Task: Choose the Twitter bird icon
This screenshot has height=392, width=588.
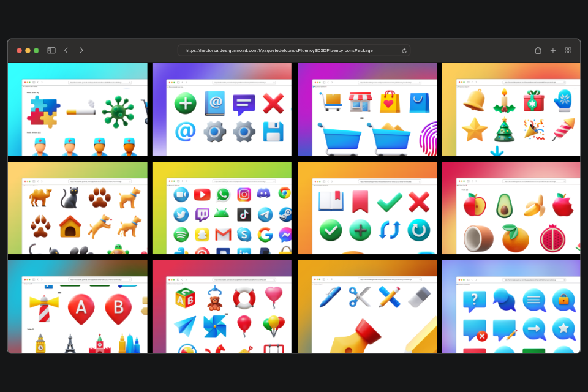Action: [x=181, y=214]
